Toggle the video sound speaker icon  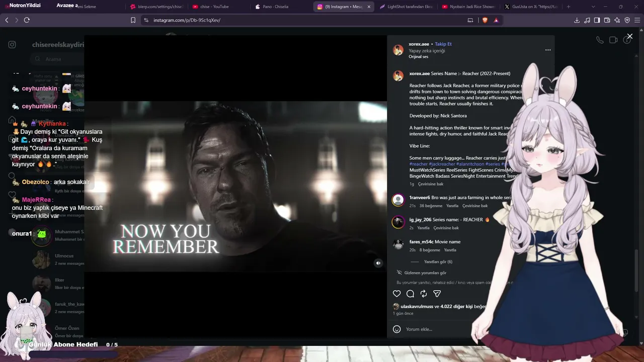[x=378, y=263]
